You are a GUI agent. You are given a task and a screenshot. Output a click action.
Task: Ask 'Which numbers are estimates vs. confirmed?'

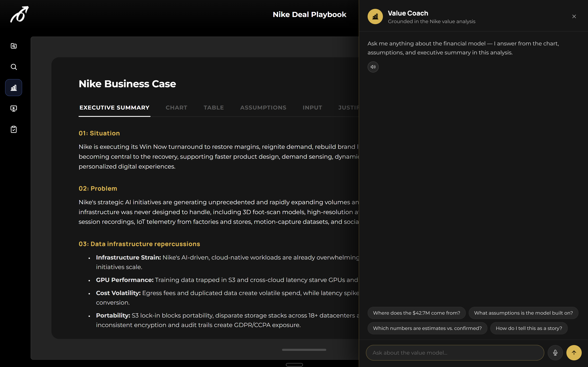click(x=427, y=328)
